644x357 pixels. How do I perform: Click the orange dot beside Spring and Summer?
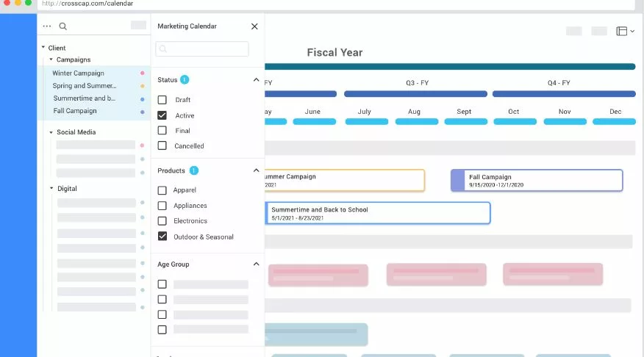[x=143, y=86]
